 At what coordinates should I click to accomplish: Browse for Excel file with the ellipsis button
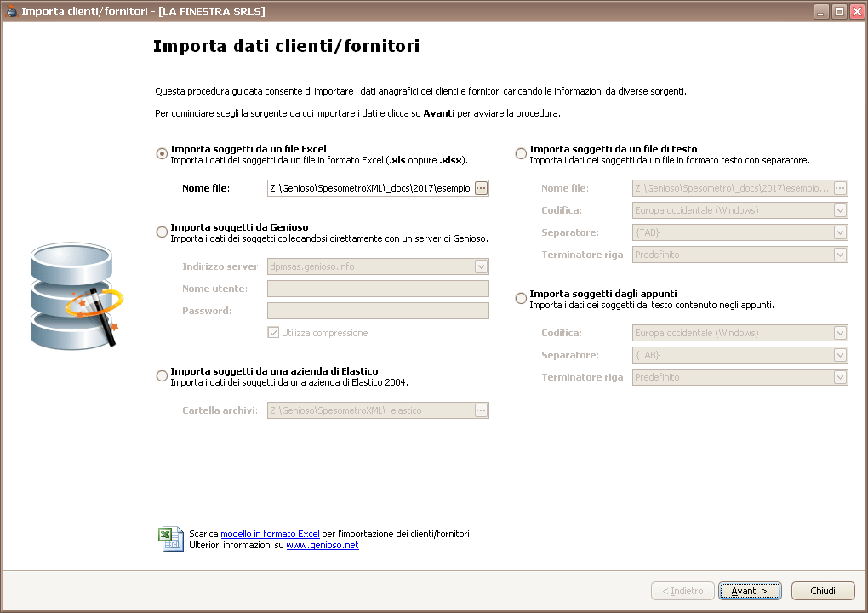[481, 188]
